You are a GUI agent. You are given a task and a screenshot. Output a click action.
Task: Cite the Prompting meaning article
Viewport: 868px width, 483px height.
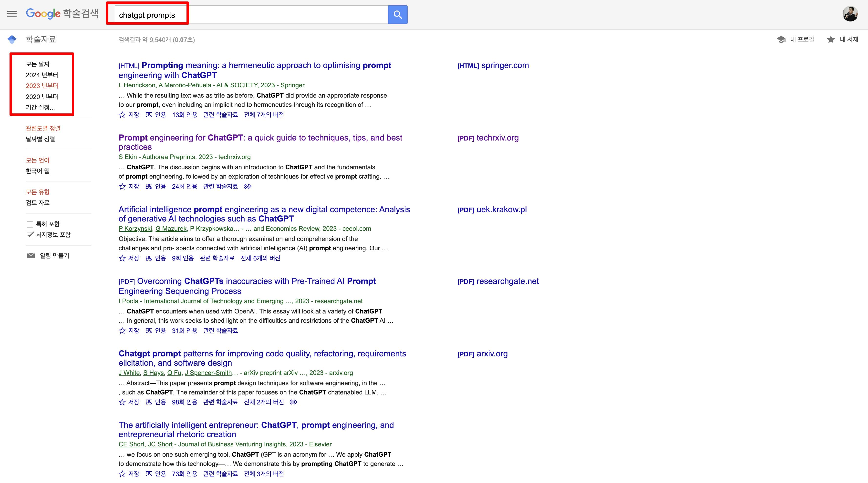(x=156, y=115)
